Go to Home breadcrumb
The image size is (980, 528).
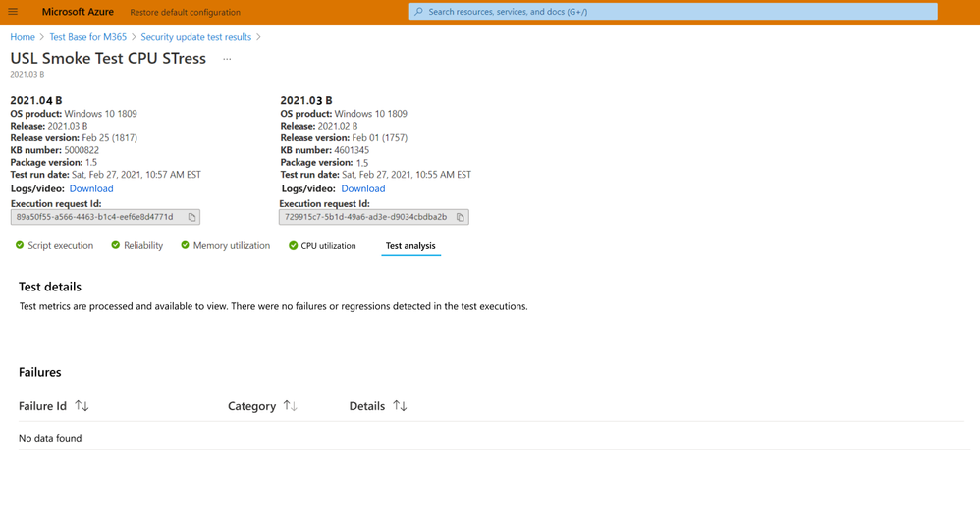pos(23,37)
